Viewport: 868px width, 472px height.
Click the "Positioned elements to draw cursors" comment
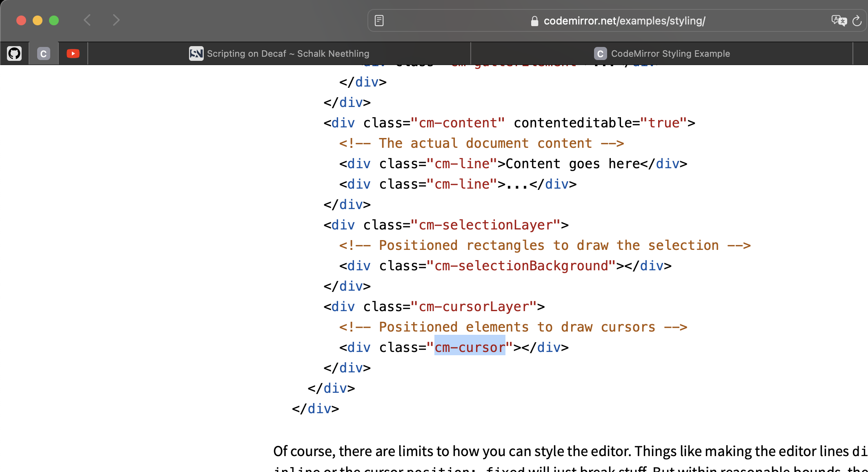[513, 327]
